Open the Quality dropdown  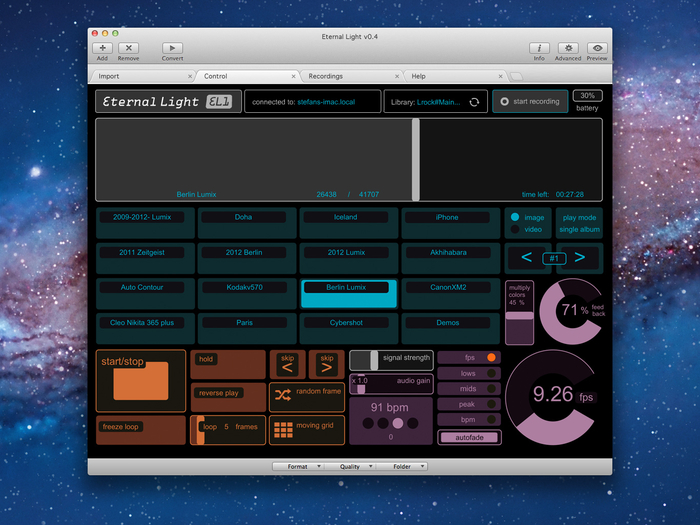click(x=350, y=467)
